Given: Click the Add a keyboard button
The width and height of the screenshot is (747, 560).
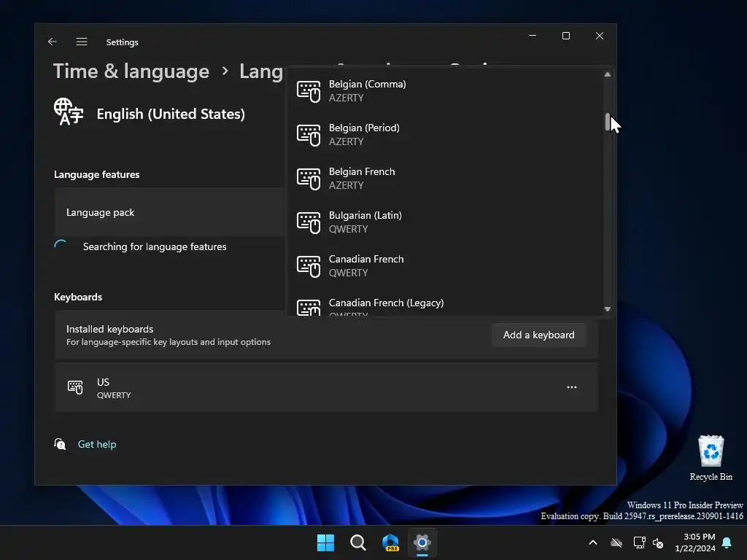Looking at the screenshot, I should [539, 335].
